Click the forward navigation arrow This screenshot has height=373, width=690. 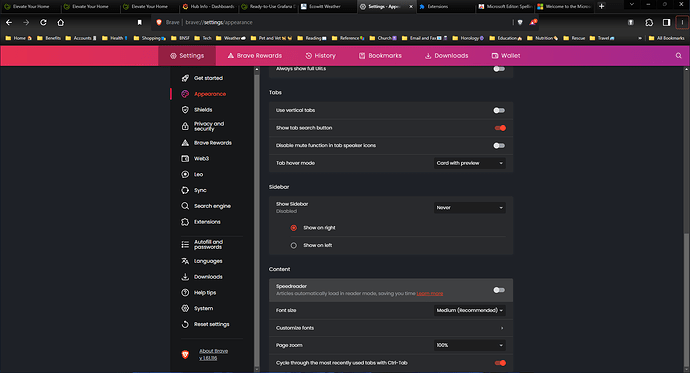26,22
